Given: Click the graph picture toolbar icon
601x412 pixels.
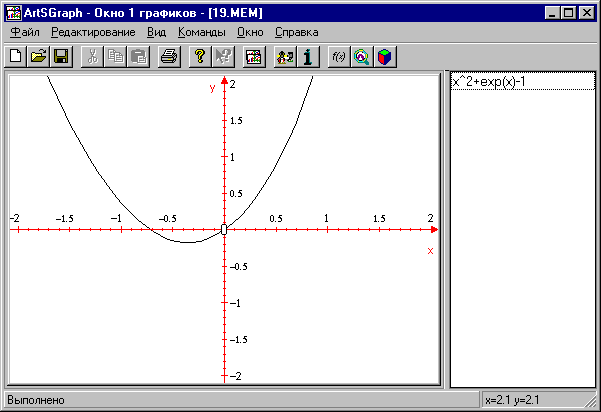Looking at the screenshot, I should point(254,57).
